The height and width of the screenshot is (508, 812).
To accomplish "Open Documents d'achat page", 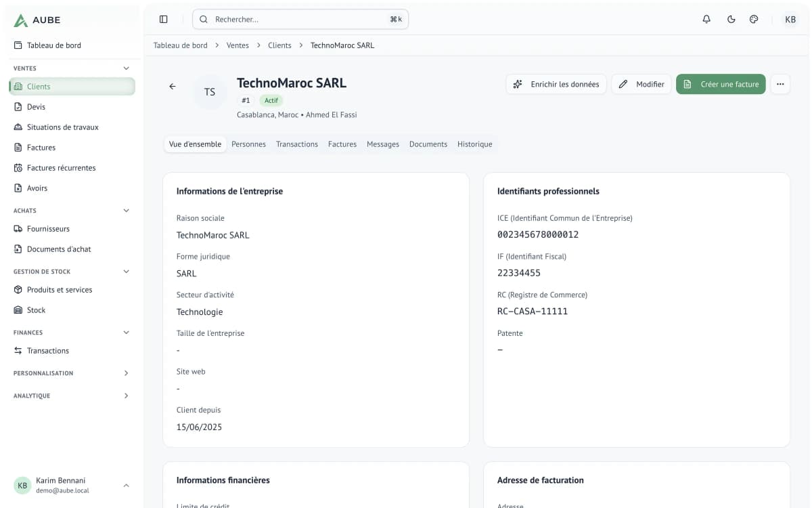I will click(72, 249).
